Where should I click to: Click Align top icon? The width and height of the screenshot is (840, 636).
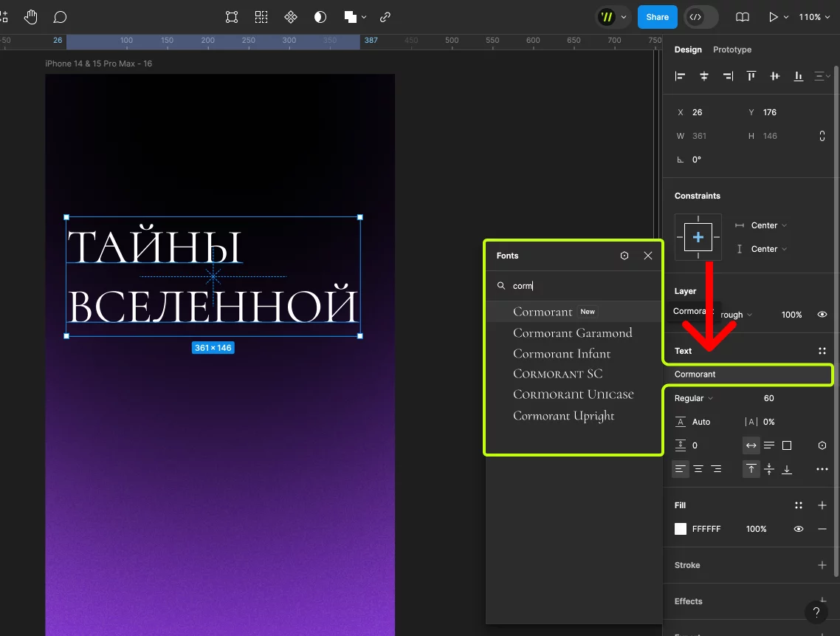coord(751,76)
